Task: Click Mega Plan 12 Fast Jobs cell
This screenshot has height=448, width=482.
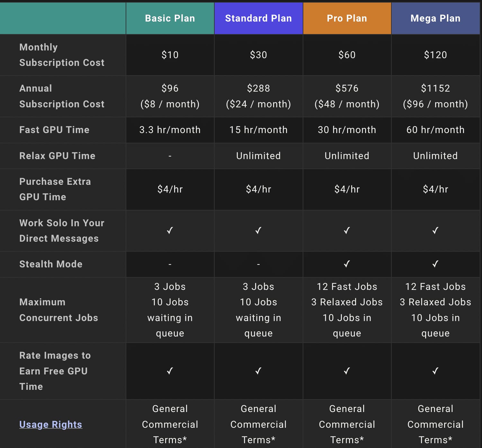Action: coord(435,310)
